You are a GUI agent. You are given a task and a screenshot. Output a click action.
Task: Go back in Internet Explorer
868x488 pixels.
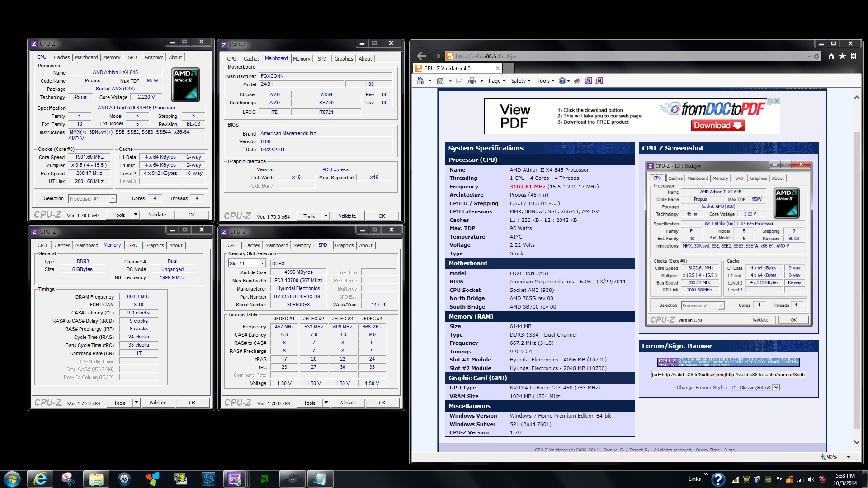421,56
